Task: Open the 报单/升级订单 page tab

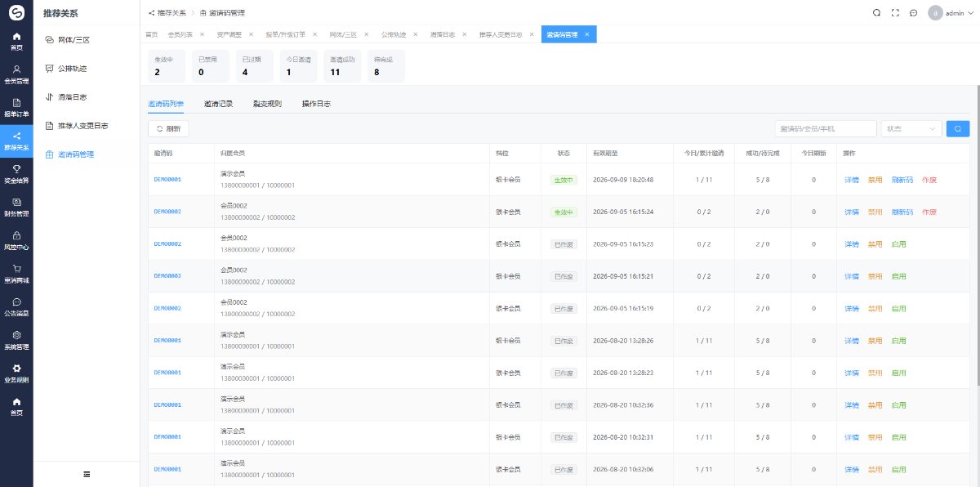Action: [286, 34]
